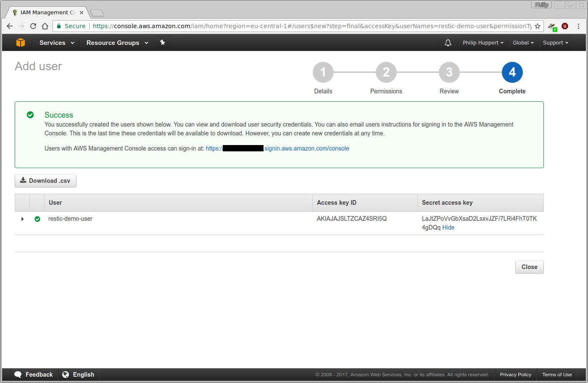Expand the restic-demo-user row details

(x=22, y=219)
